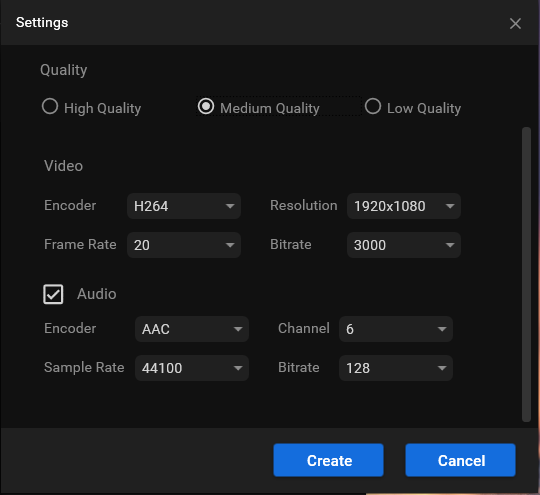Click the Create button
The height and width of the screenshot is (495, 540).
[x=329, y=460]
